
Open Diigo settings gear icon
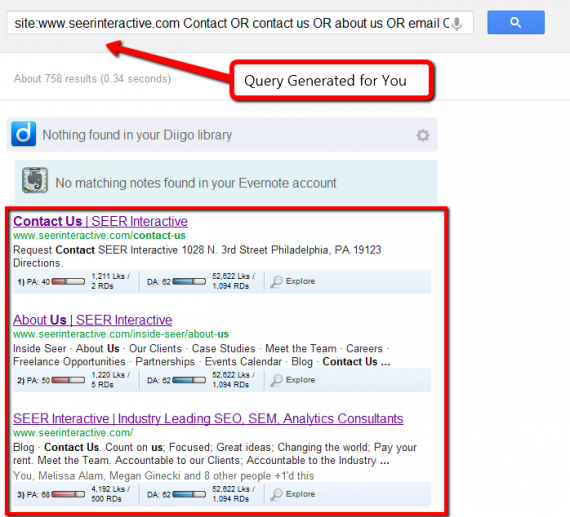coord(422,135)
